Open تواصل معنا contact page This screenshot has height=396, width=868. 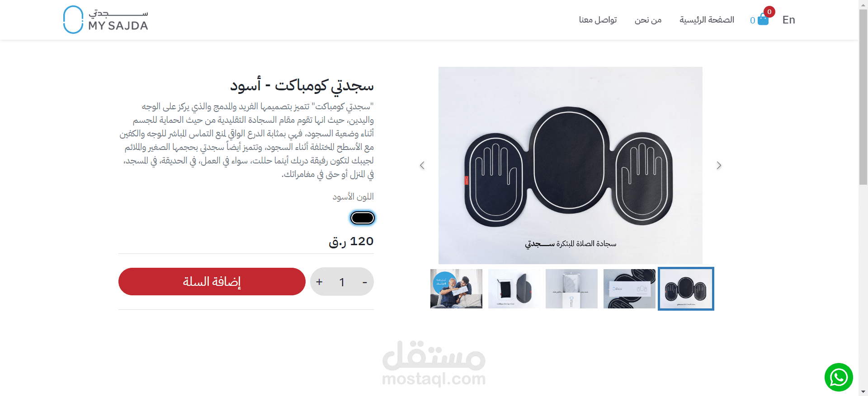coord(598,20)
